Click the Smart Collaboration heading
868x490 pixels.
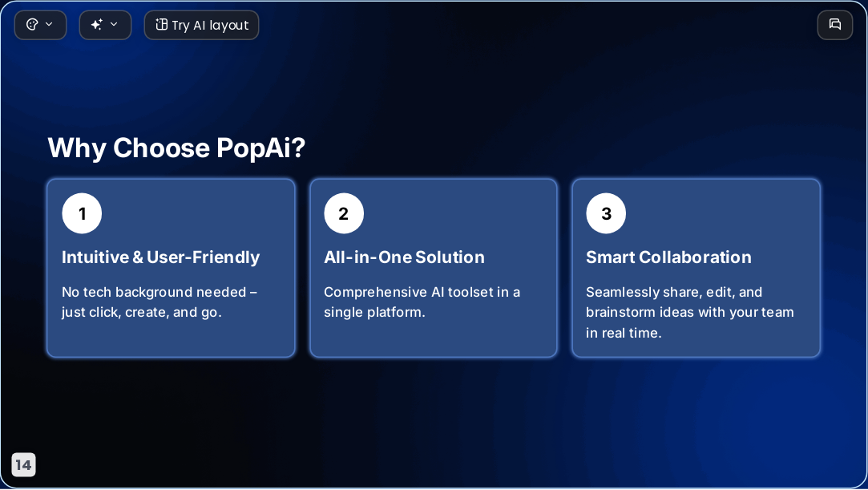pos(668,257)
